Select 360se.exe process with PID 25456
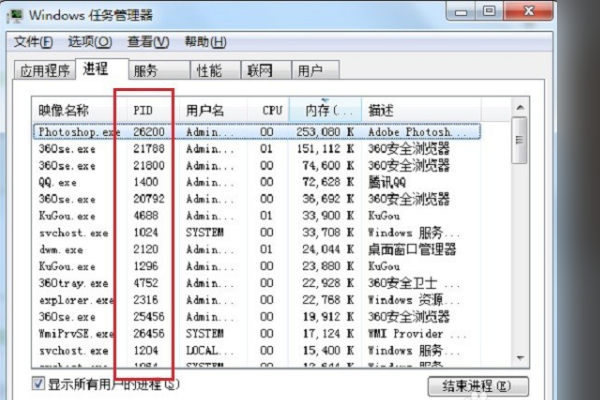This screenshot has height=400, width=600. click(256, 317)
